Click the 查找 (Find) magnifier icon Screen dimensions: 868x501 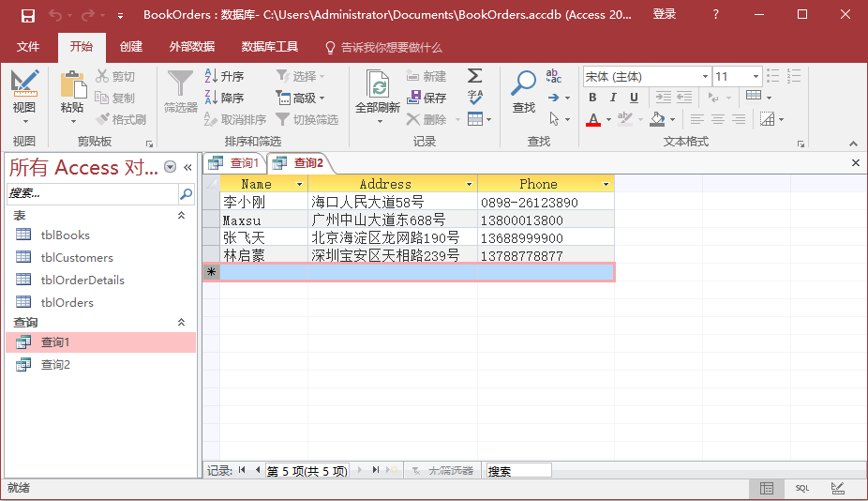(x=523, y=84)
